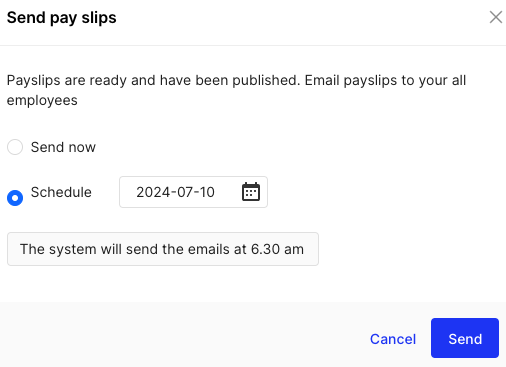
Task: Dismiss the dialog with the X icon
Action: (496, 17)
